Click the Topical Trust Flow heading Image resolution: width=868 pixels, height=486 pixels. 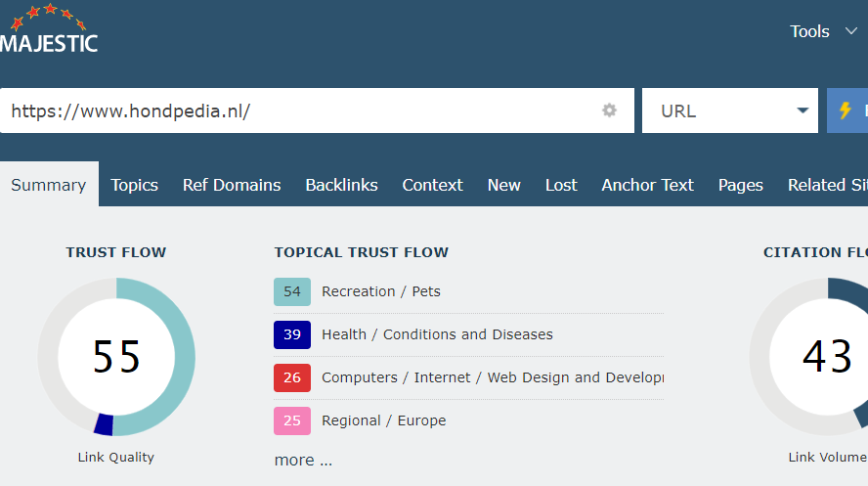(x=362, y=252)
